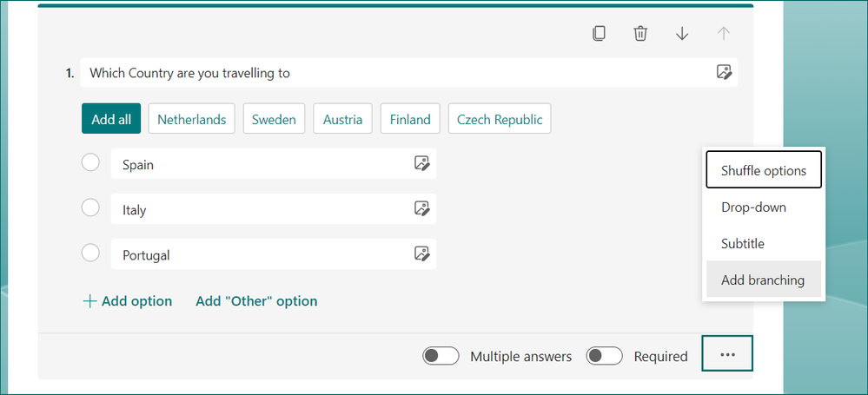
Task: Move question up with up arrow
Action: 723,34
